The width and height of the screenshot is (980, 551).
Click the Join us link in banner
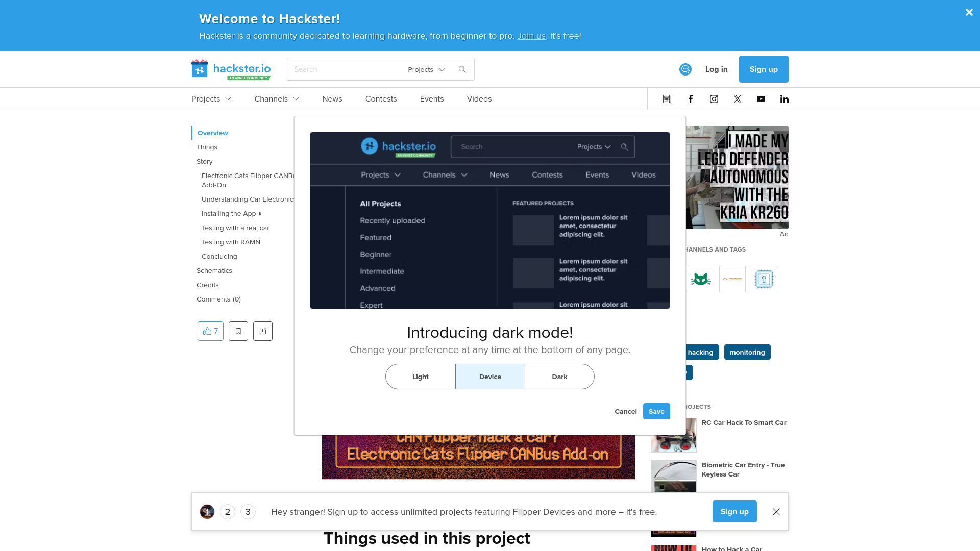pyautogui.click(x=531, y=36)
